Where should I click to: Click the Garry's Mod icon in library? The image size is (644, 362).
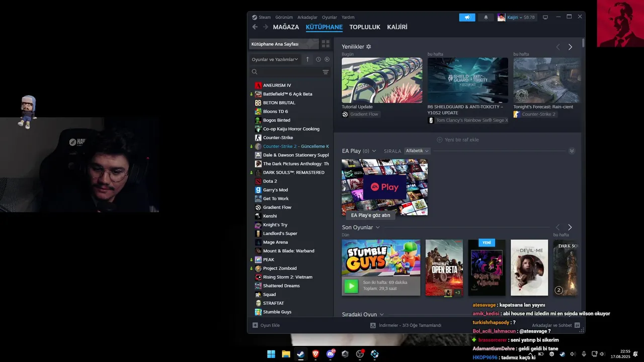[x=258, y=190]
